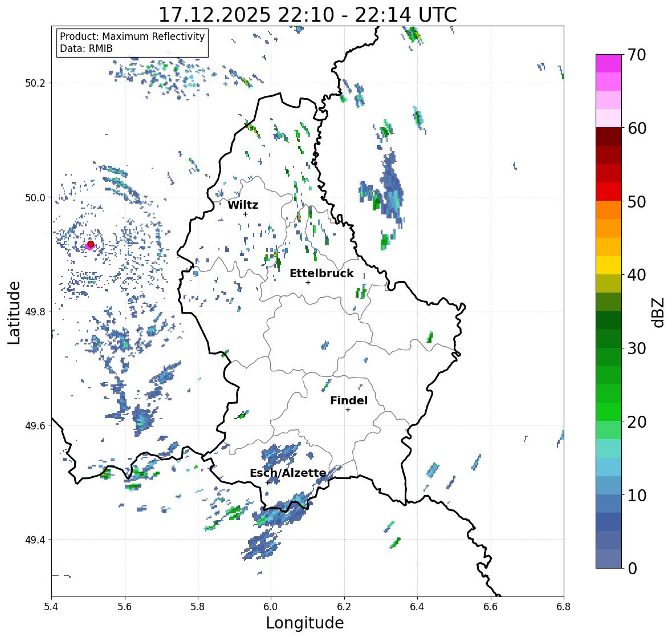Image resolution: width=672 pixels, height=637 pixels.
Task: Click the plus marker below Esch/Alzette
Action: (x=267, y=482)
